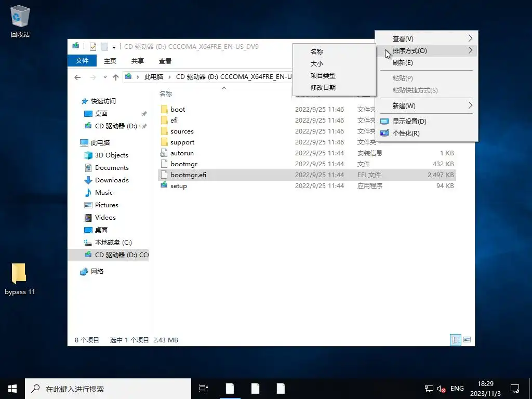Open Pictures in navigation pane
532x399 pixels.
tap(107, 205)
